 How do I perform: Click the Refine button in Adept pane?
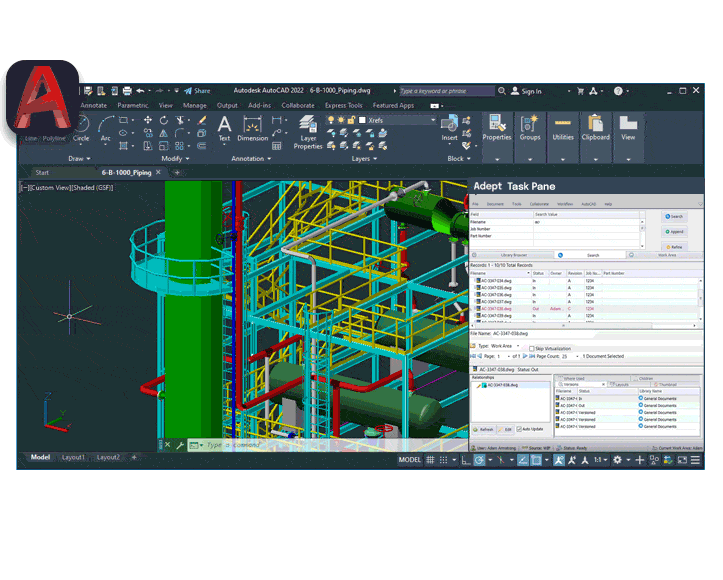[674, 247]
